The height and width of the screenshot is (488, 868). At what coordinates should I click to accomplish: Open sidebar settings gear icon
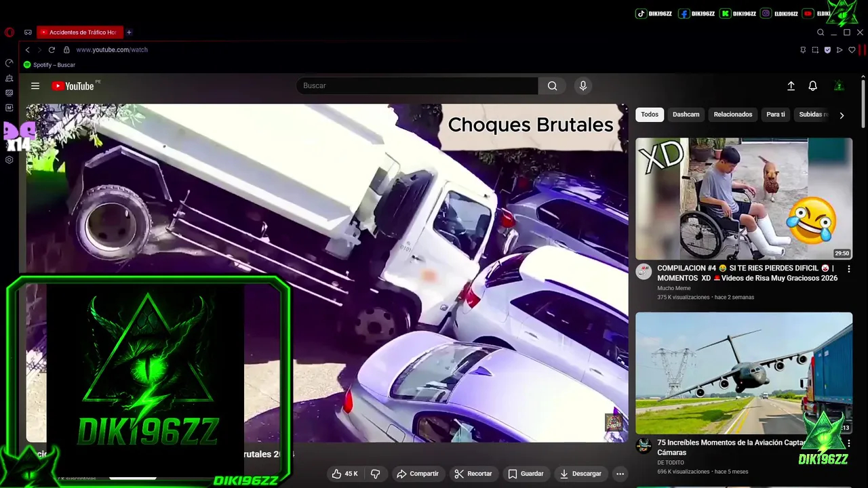9,160
